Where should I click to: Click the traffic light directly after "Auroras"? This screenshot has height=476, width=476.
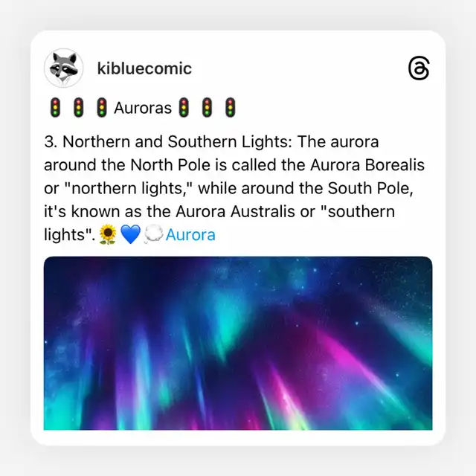tap(184, 107)
